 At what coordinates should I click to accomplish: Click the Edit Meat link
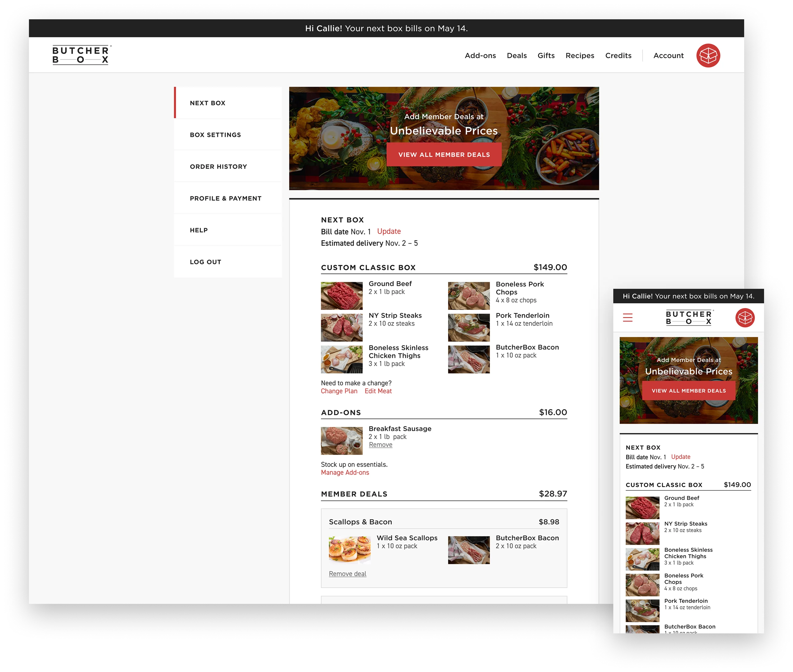(378, 391)
